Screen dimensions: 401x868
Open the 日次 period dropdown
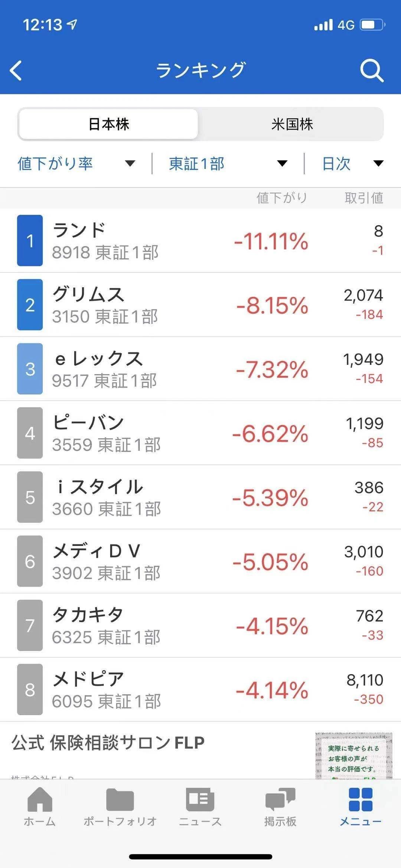click(x=352, y=164)
